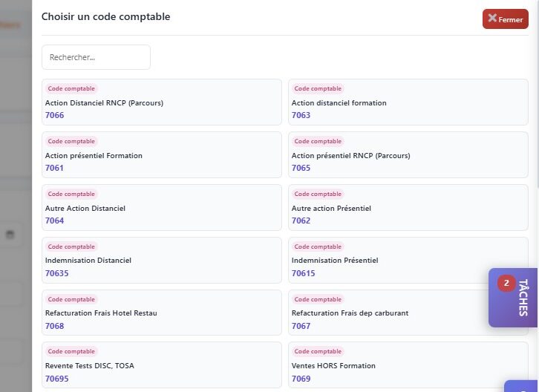Click the red notification badge showing 2
This screenshot has height=392, width=539.
[506, 283]
